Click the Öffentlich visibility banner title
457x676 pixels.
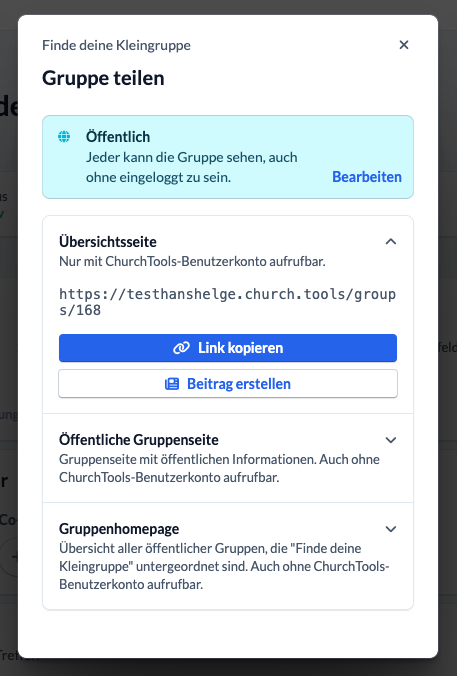(x=118, y=137)
